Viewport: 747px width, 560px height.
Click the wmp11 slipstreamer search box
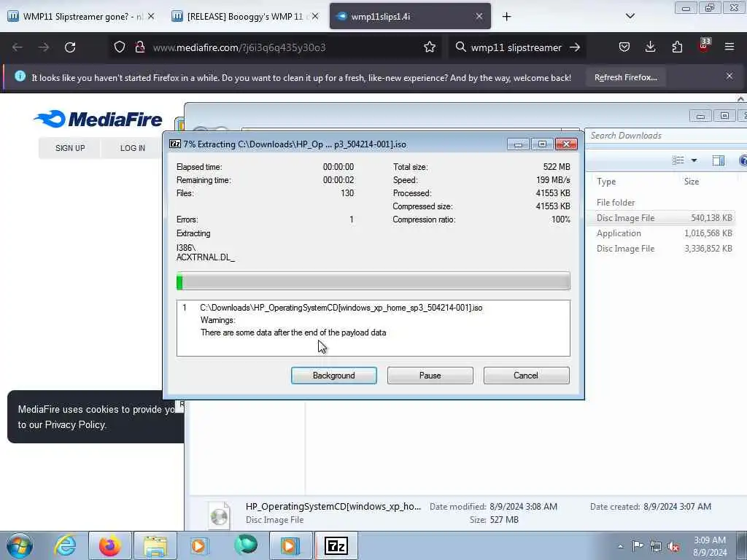tap(516, 47)
